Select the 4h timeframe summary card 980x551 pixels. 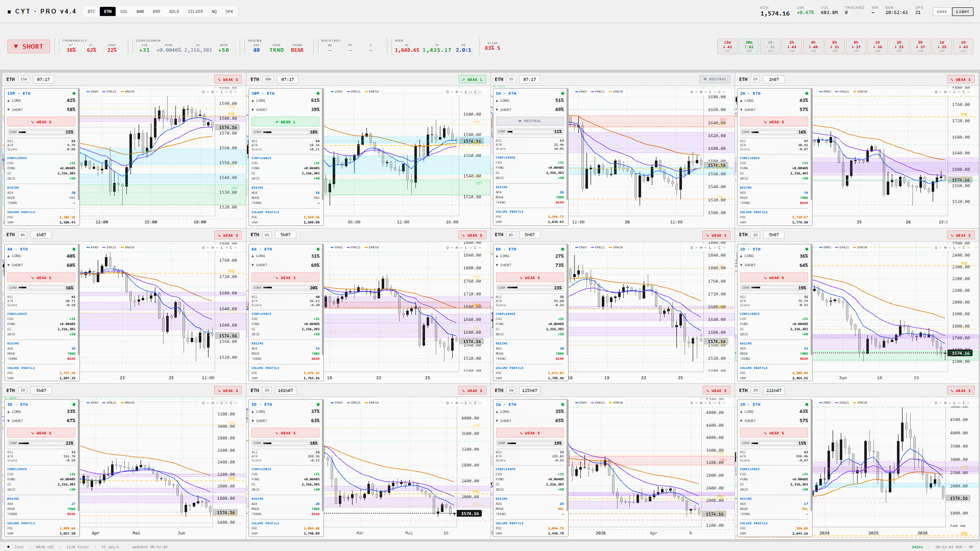coord(813,46)
